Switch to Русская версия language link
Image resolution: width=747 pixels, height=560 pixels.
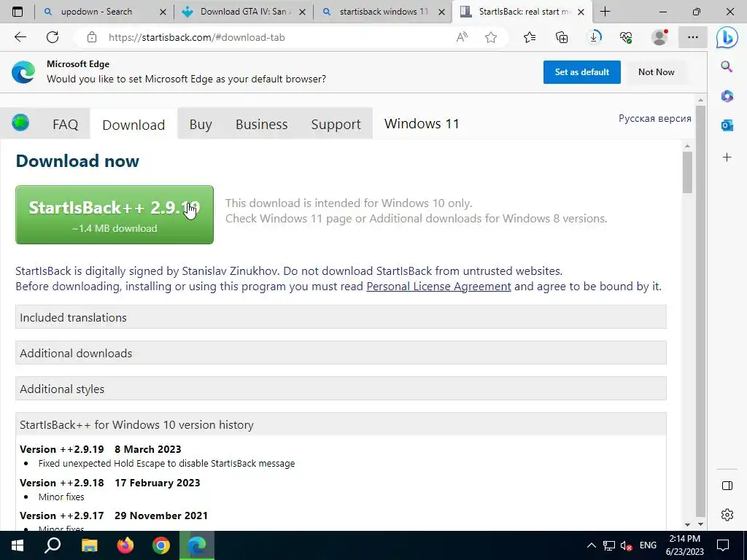pos(654,118)
